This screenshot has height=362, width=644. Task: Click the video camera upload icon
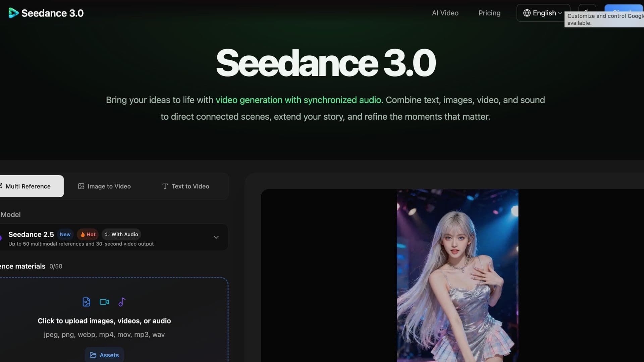pos(104,302)
